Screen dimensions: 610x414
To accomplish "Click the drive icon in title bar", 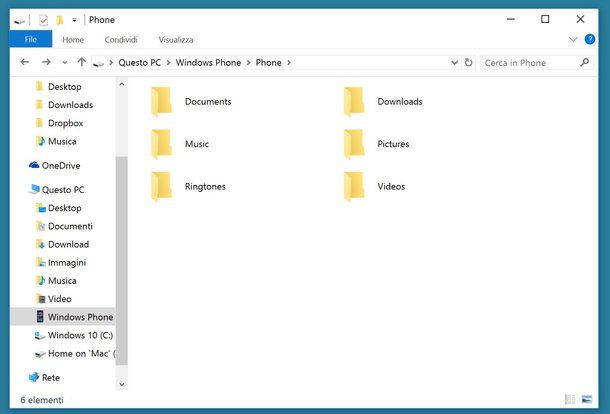I will click(19, 21).
